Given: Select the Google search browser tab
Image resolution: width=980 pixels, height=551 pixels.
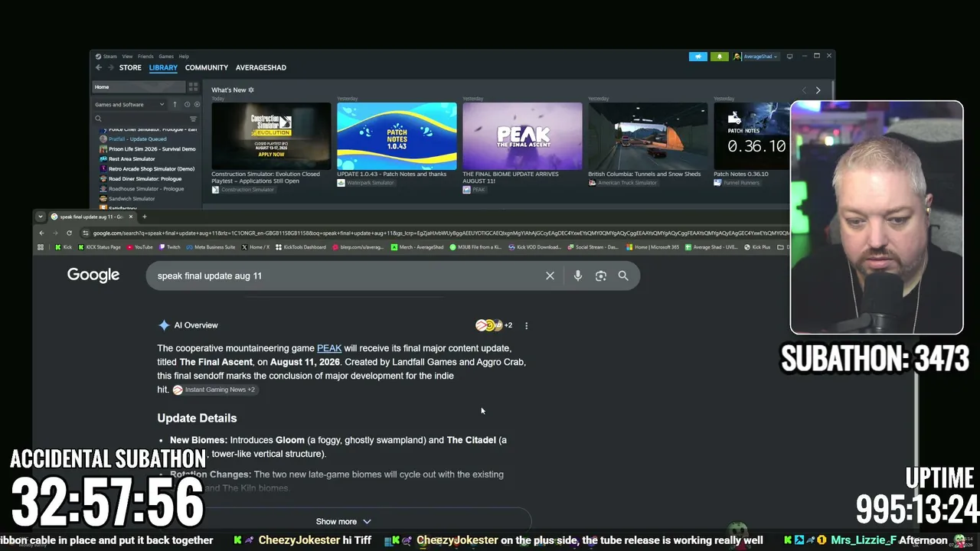Looking at the screenshot, I should pyautogui.click(x=91, y=217).
